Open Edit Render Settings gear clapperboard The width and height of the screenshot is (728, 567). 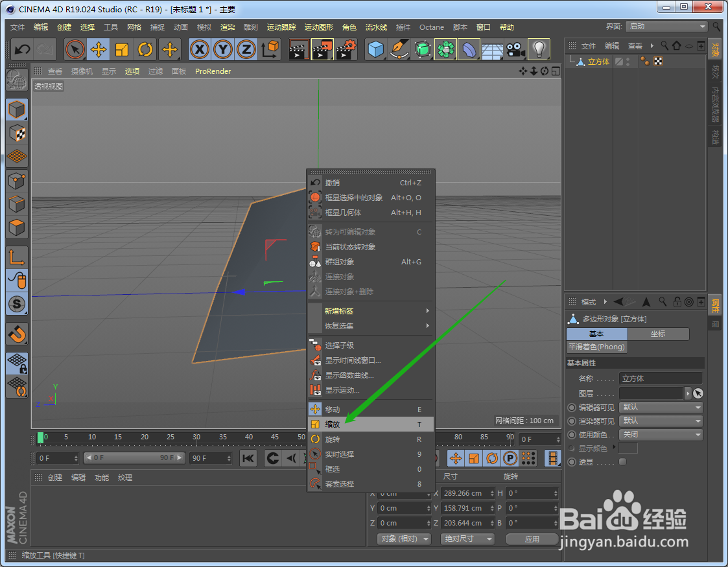click(x=346, y=50)
